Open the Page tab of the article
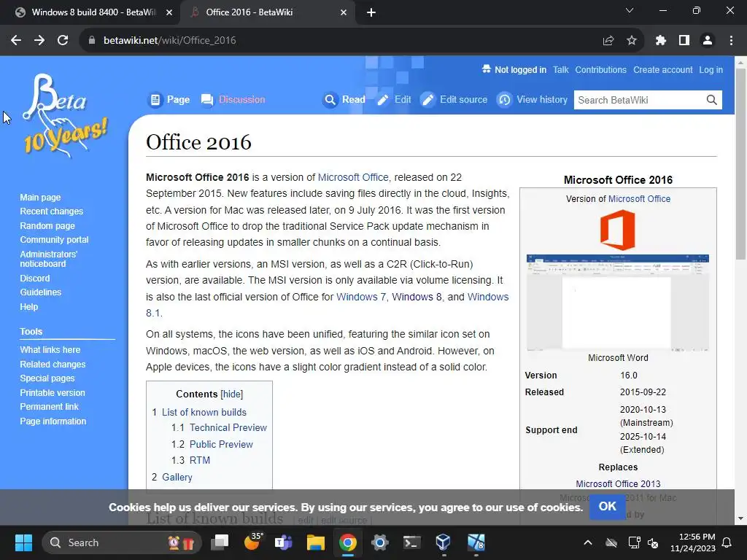Image resolution: width=747 pixels, height=560 pixels. pos(169,99)
